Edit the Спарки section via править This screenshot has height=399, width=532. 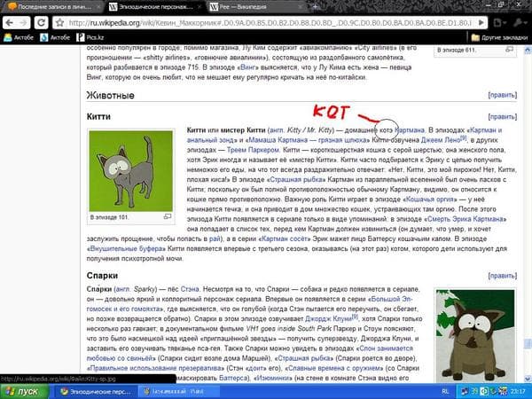tap(503, 276)
